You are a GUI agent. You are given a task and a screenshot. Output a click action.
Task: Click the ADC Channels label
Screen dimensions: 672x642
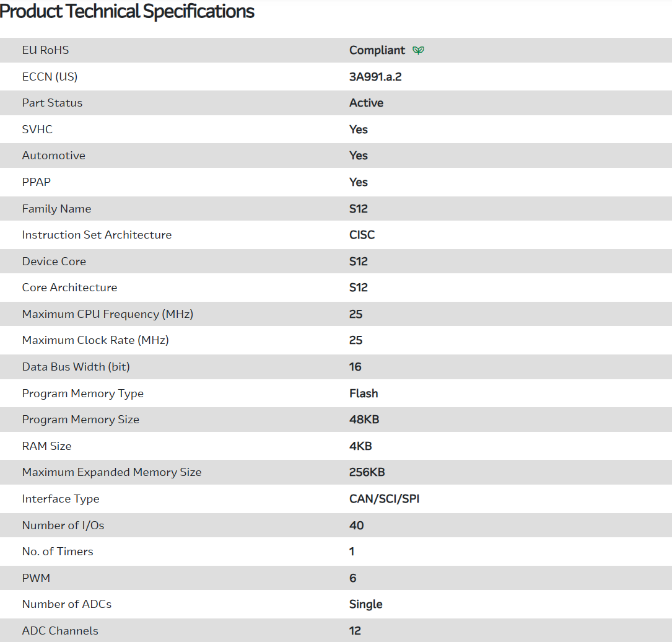60,631
